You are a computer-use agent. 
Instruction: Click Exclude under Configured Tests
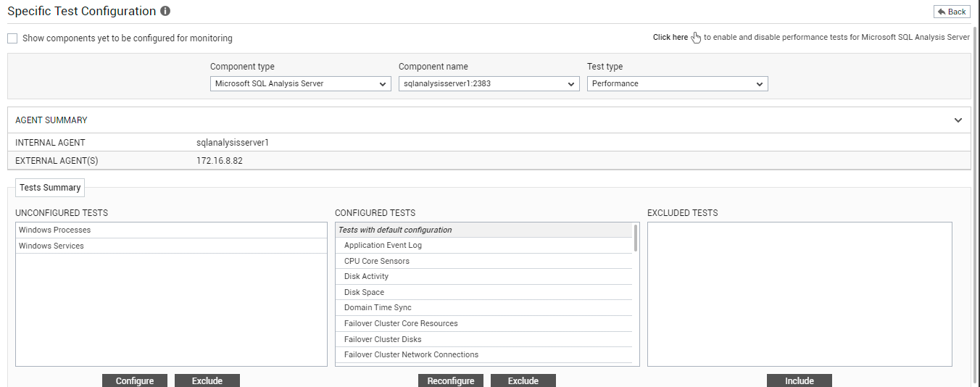point(523,380)
